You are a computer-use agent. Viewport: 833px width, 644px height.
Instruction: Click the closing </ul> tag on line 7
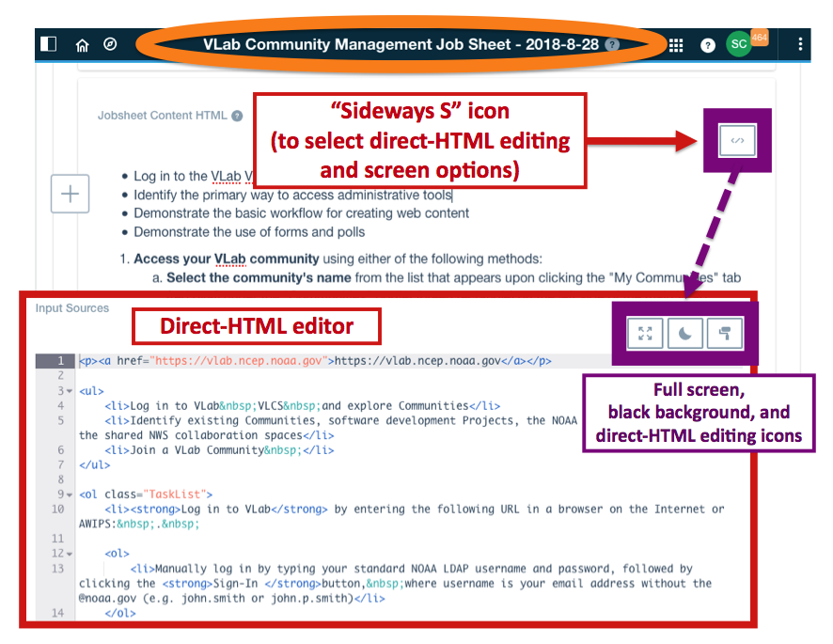95,465
